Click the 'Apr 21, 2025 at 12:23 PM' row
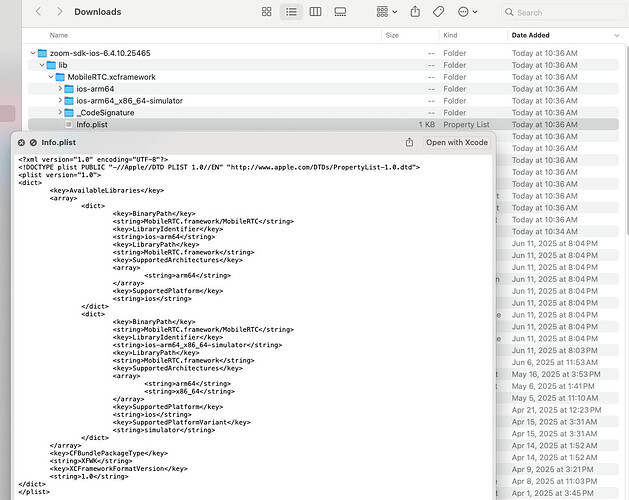Screen dimensions: 629x500 coord(556,410)
